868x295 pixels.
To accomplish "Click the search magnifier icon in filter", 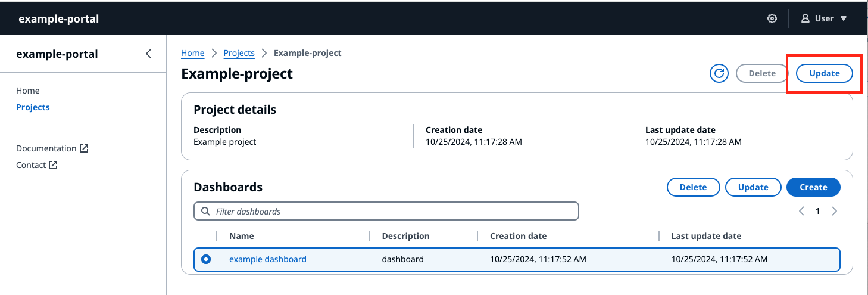I will [x=205, y=211].
